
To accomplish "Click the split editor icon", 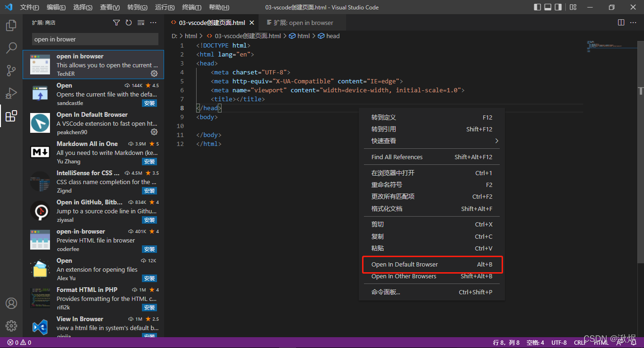I will 621,22.
